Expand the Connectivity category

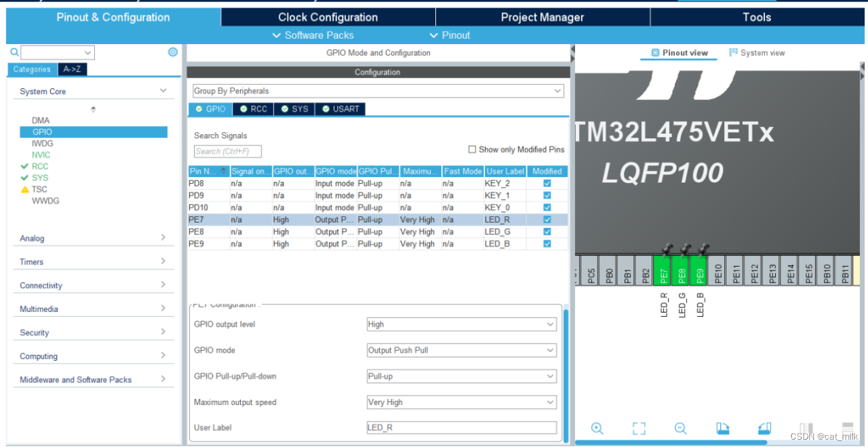162,285
